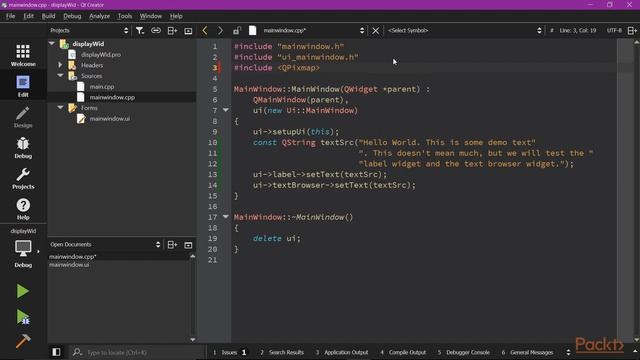Toggle the left sidebar visibility
Image resolution: width=640 pixels, height=360 pixels.
[56, 352]
